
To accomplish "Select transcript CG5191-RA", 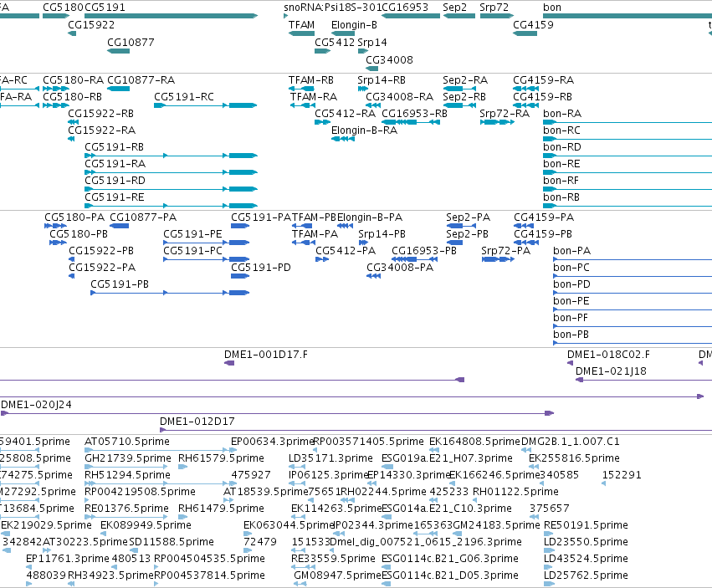I will tap(172, 172).
